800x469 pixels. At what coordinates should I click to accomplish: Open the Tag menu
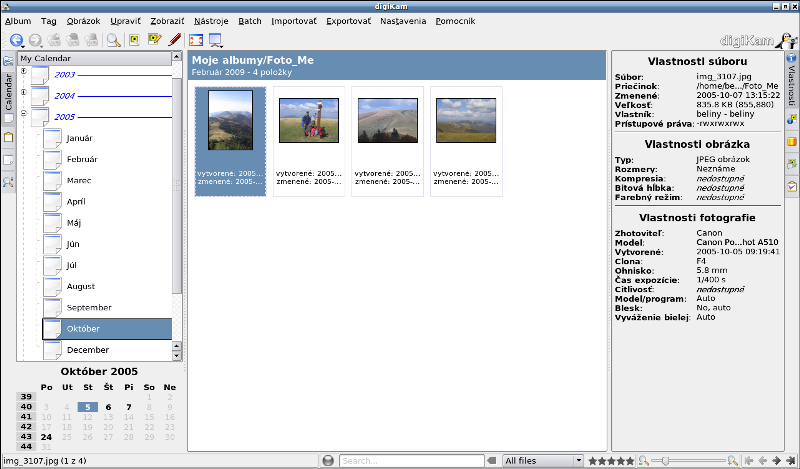48,21
